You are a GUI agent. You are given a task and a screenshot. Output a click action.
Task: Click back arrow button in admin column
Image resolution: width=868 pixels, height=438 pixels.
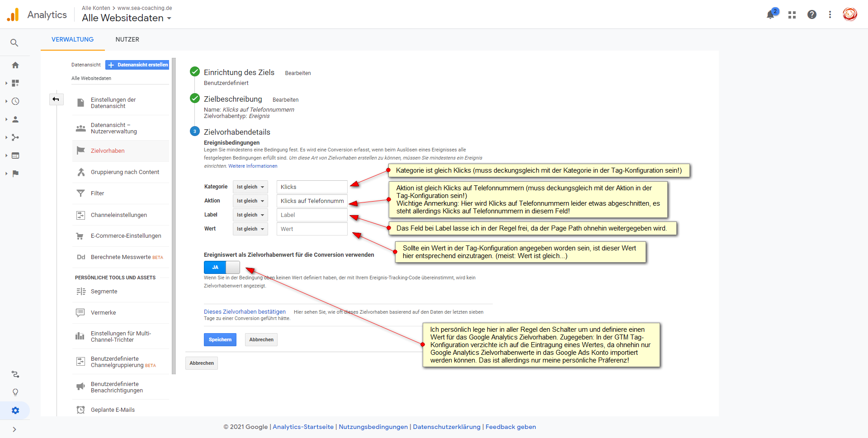[56, 99]
